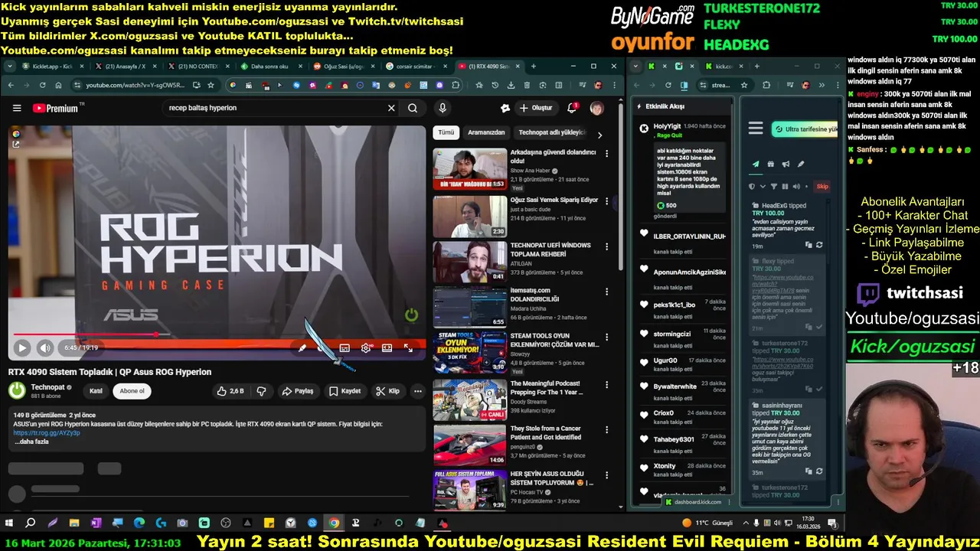Open YouTube notifications bell
This screenshot has width=980, height=551.
[x=572, y=108]
